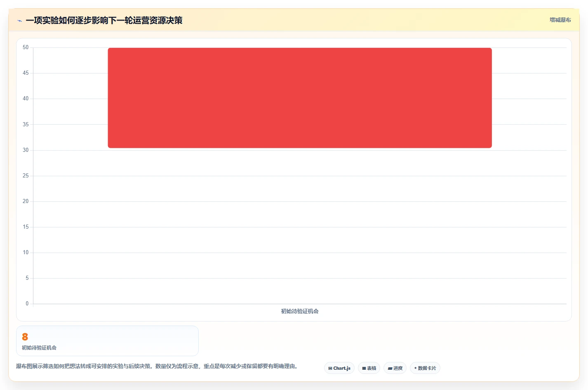Click the 数据卡片 tag pill

425,368
